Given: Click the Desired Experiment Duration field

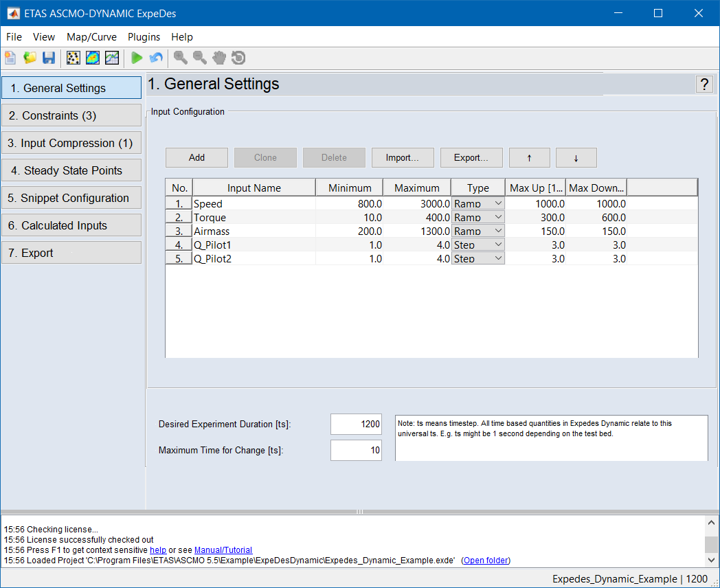Looking at the screenshot, I should click(x=356, y=425).
